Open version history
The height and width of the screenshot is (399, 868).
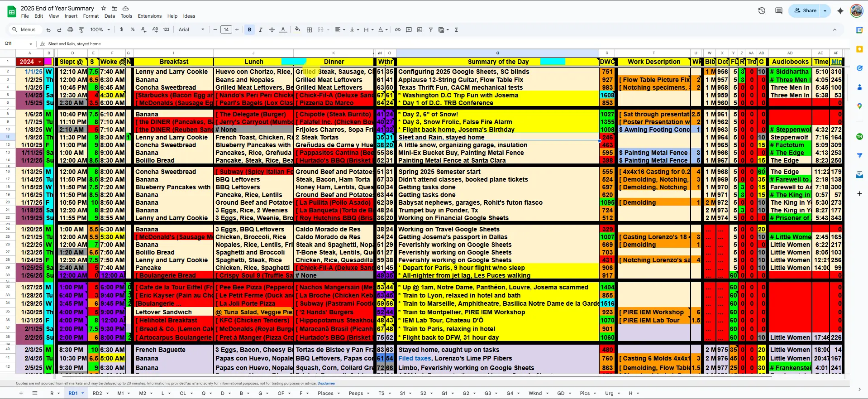762,10
